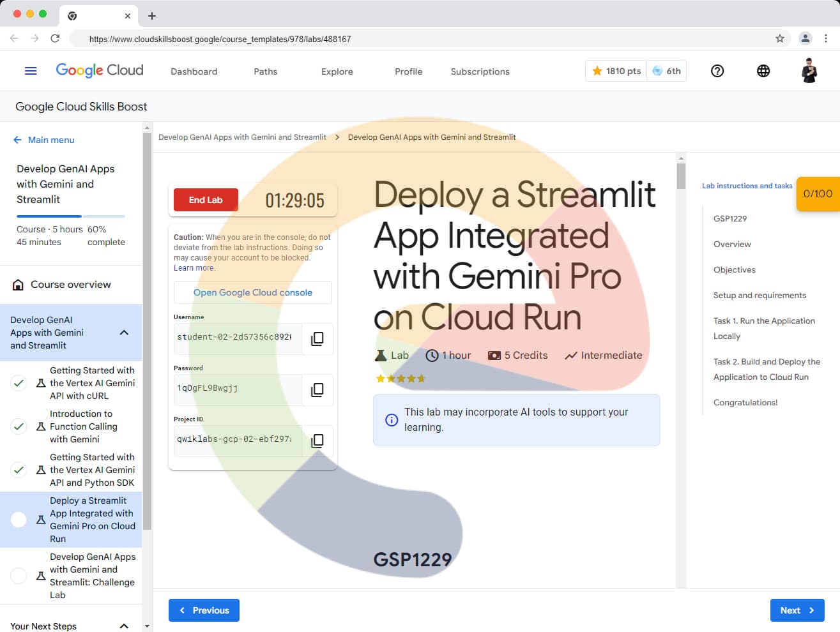Go back in browser history
Viewport: 840px width, 632px height.
point(14,38)
